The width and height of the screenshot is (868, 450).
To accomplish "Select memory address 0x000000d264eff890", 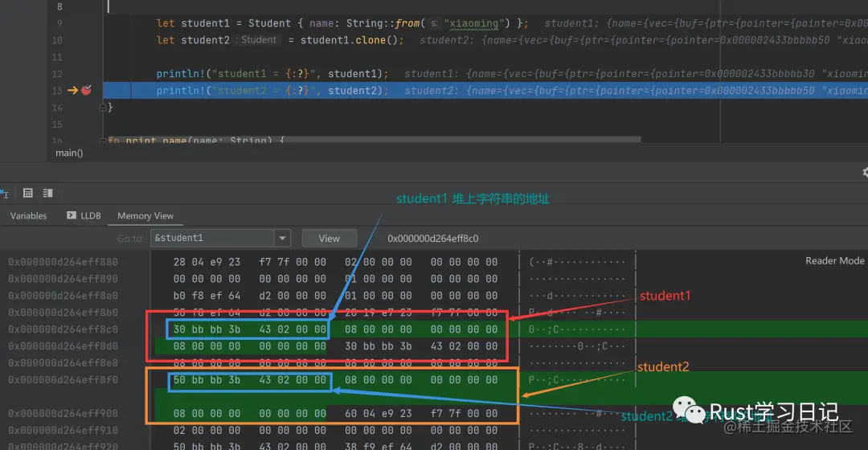I will [x=63, y=278].
